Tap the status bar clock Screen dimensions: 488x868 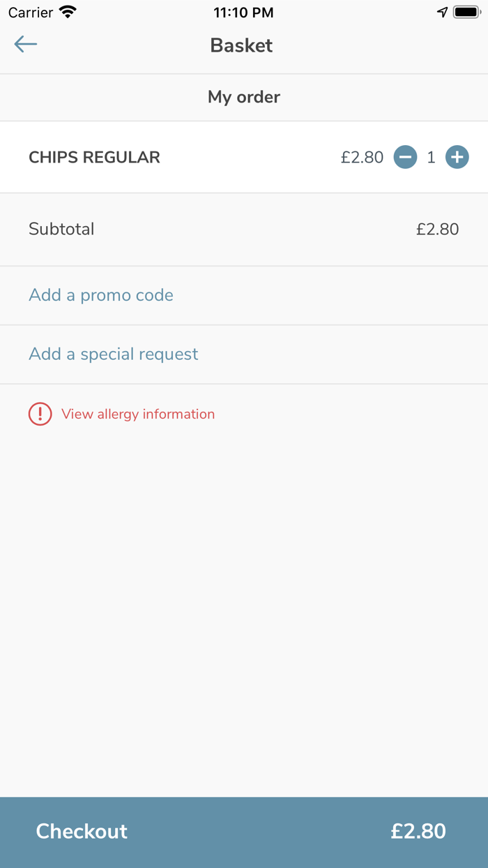click(243, 13)
